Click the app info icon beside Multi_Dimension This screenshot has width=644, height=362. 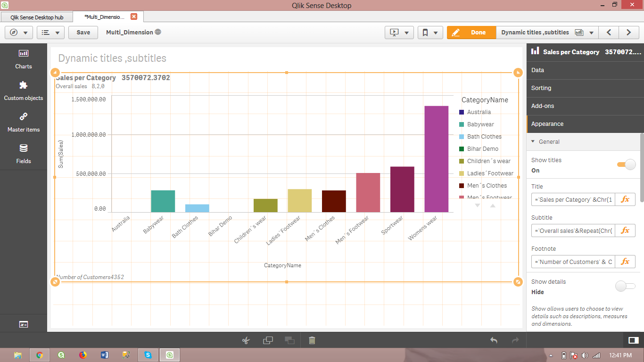(x=158, y=32)
